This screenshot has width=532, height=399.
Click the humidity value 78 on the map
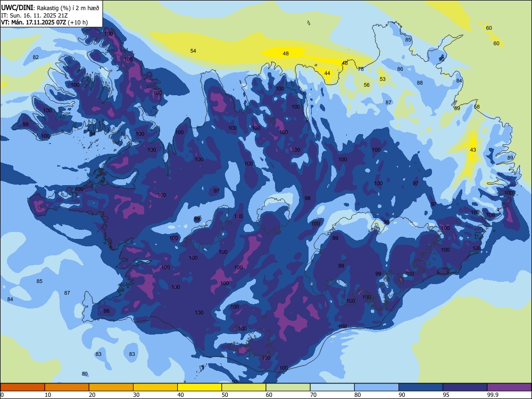click(x=361, y=69)
